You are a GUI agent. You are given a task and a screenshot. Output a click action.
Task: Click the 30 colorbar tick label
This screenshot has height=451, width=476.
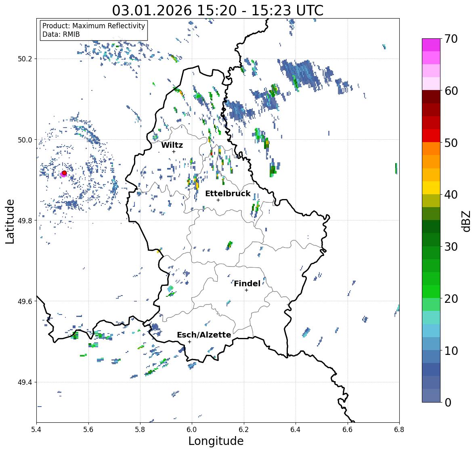tap(451, 246)
